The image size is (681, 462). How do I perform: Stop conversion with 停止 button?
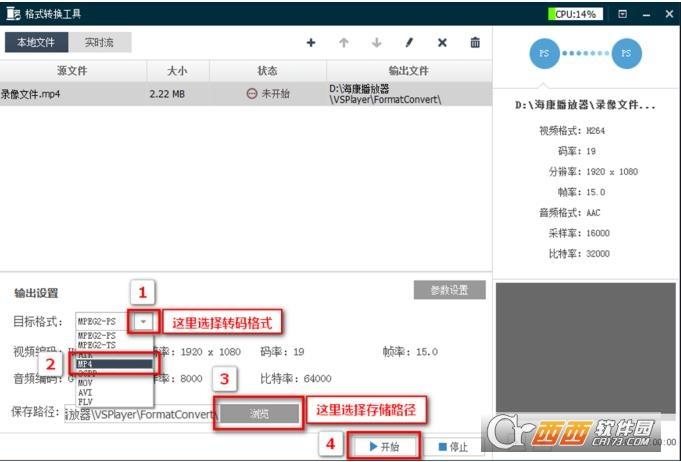tap(453, 446)
